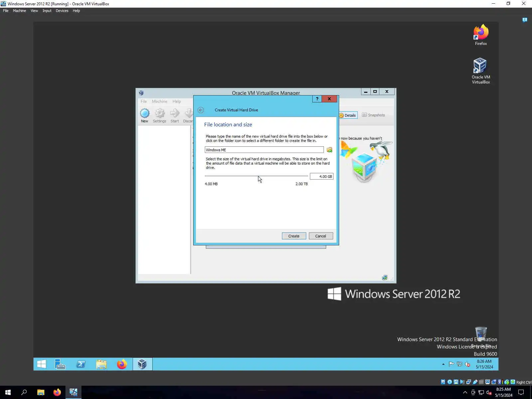The image size is (532, 399).
Task: Open the outer VirtualBox window View menu
Action: [34, 11]
